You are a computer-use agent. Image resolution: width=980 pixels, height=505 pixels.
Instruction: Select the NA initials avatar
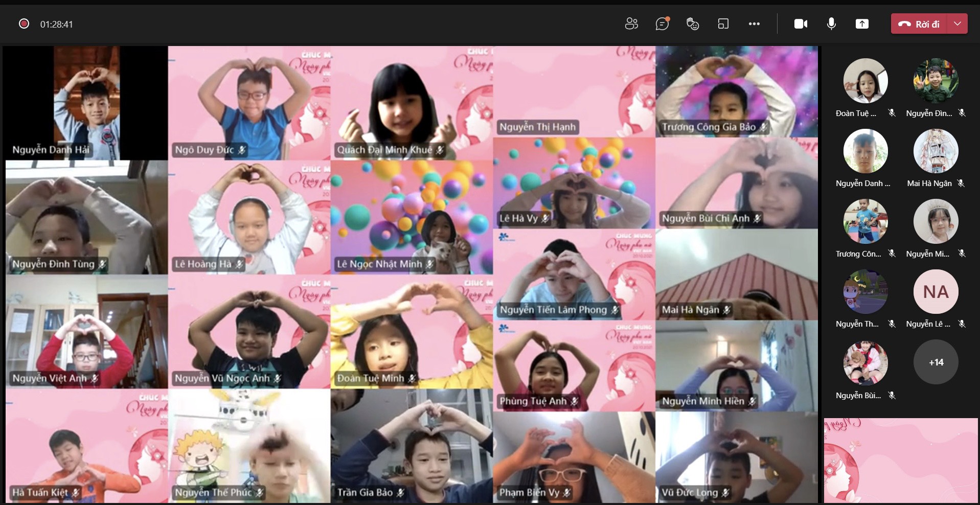pos(936,292)
